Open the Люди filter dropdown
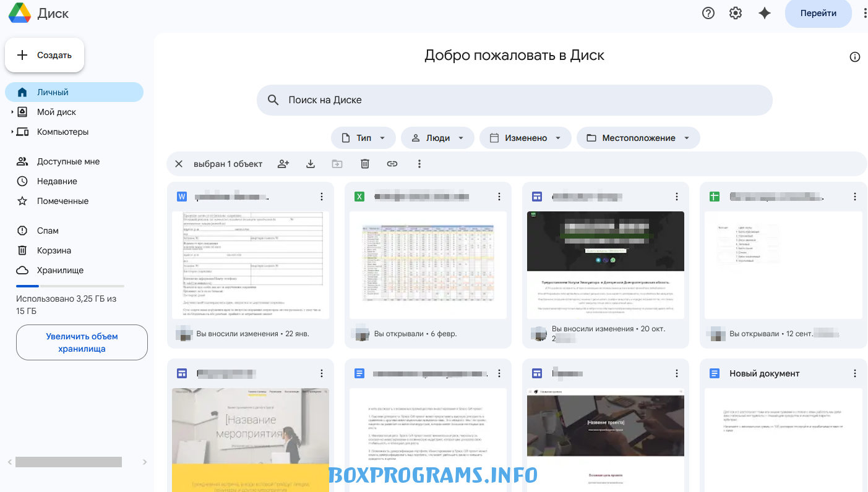This screenshot has height=492, width=868. [x=437, y=138]
